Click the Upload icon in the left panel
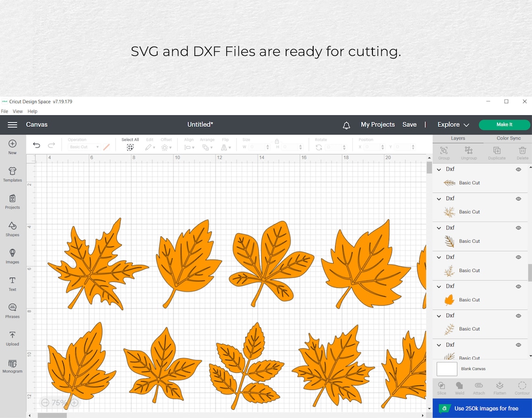 [x=12, y=339]
